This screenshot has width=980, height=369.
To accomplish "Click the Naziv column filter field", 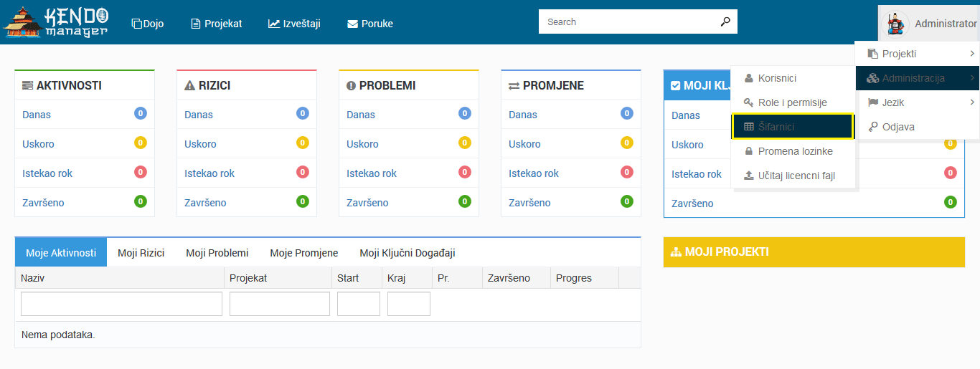I will click(121, 304).
